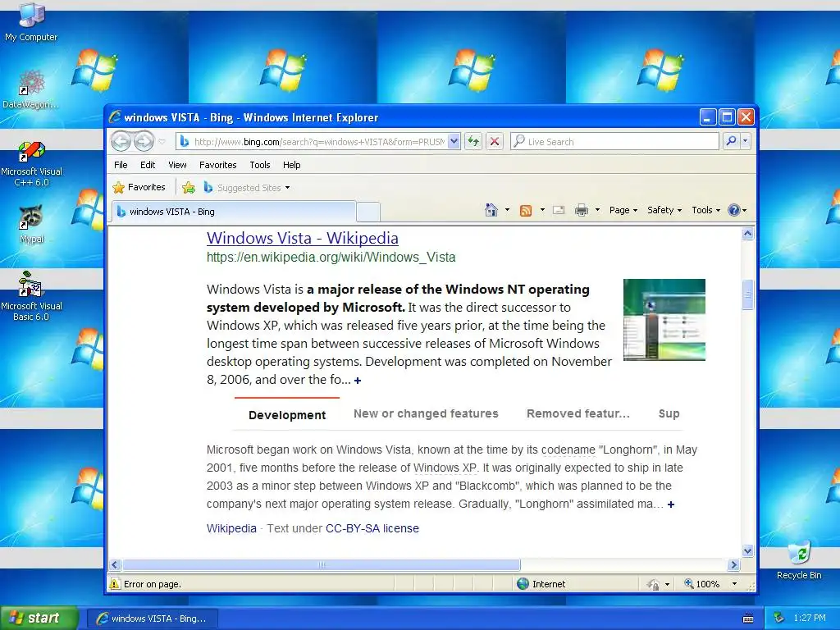
Task: Click the search magnifier button
Action: pyautogui.click(x=731, y=141)
